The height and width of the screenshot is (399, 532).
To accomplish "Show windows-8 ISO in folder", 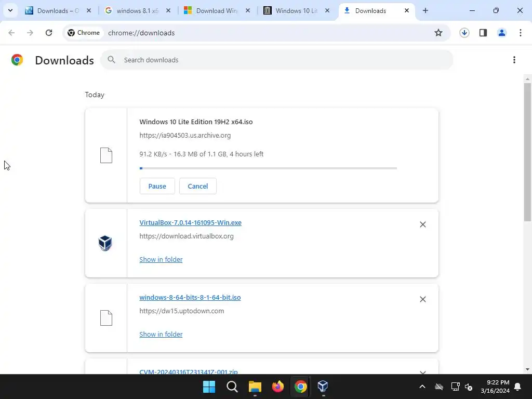I will 161,334.
